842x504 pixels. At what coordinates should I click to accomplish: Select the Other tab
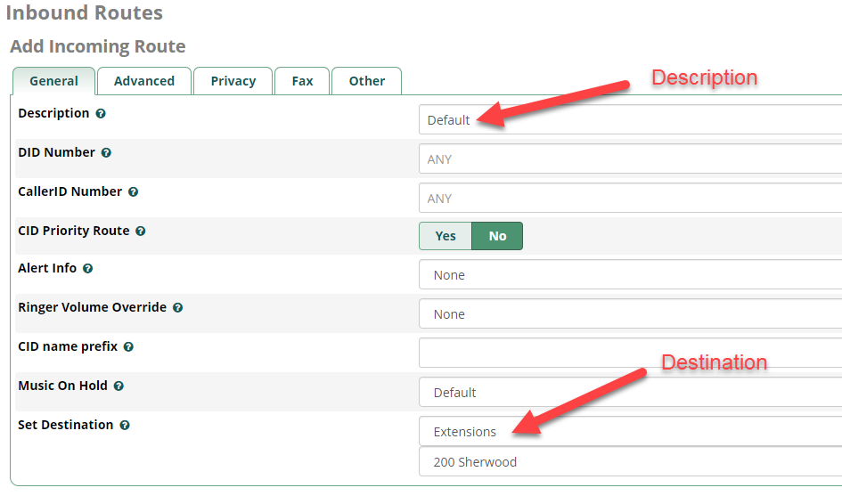(367, 81)
